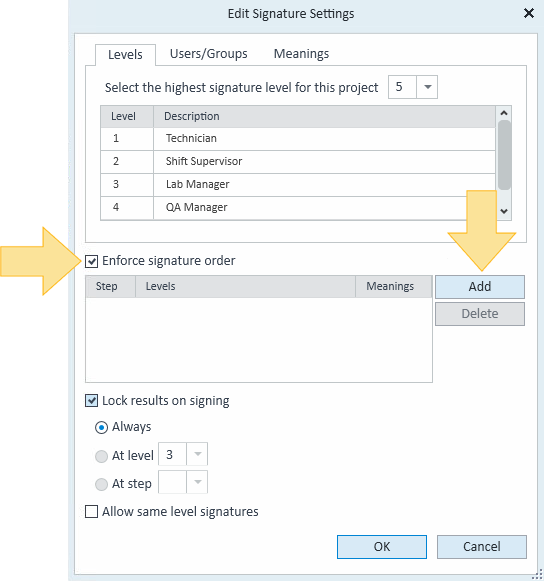Close the Edit Signature Settings dialog

point(529,14)
